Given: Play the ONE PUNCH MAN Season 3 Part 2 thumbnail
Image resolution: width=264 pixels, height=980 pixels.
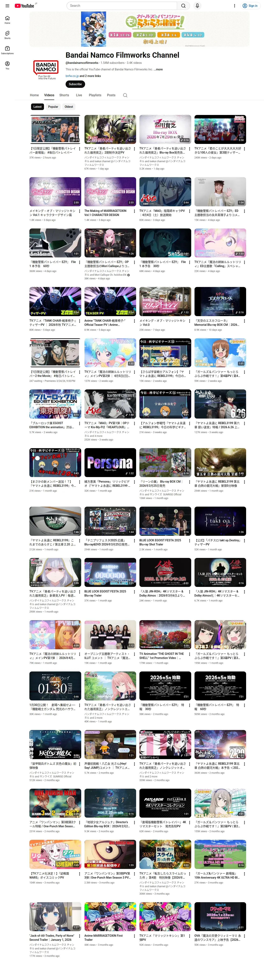Looking at the screenshot, I should point(55,803).
